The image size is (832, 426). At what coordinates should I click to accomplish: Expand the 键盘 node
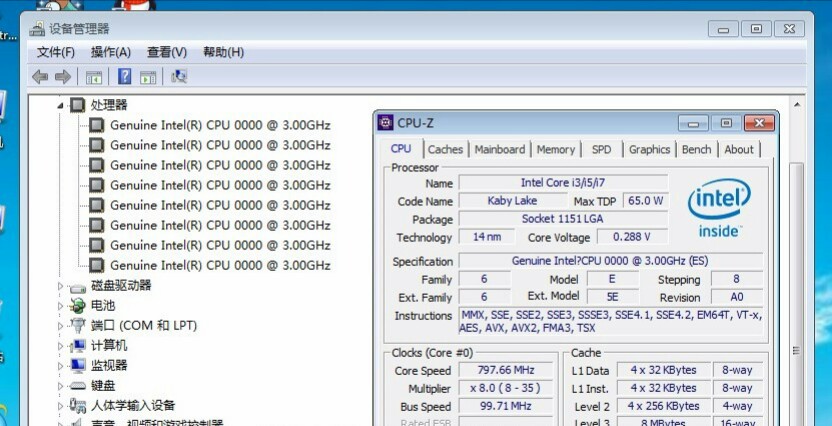[60, 386]
